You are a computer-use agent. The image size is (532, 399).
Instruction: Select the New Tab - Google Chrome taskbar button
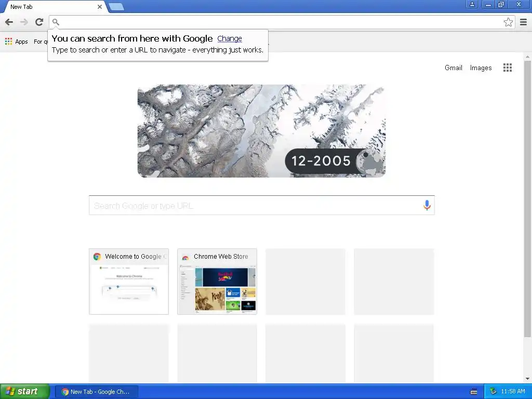[96, 392]
